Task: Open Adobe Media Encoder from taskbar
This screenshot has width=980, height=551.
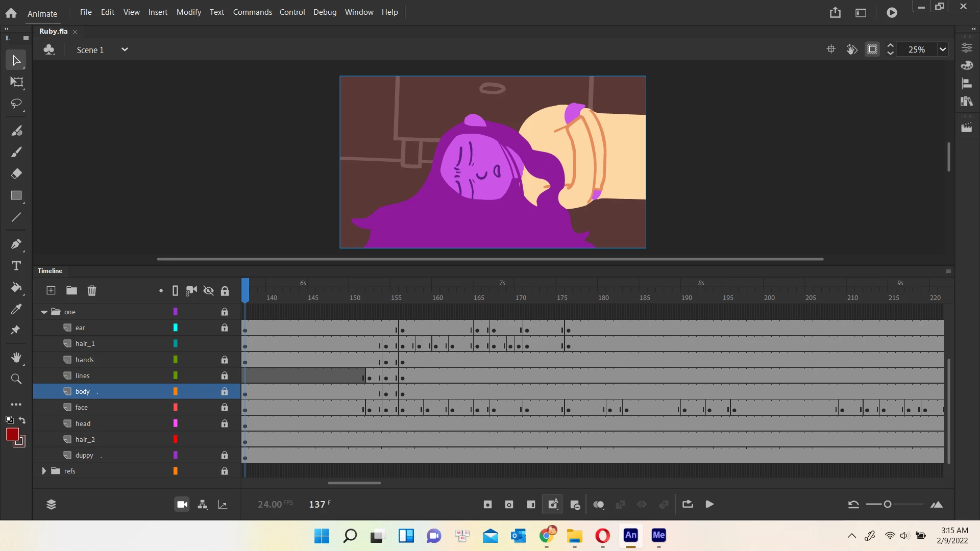Action: click(x=658, y=535)
